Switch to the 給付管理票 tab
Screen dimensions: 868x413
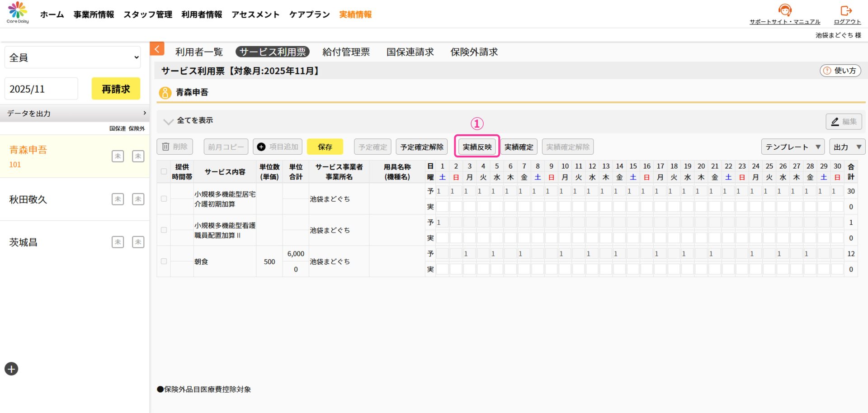point(346,52)
